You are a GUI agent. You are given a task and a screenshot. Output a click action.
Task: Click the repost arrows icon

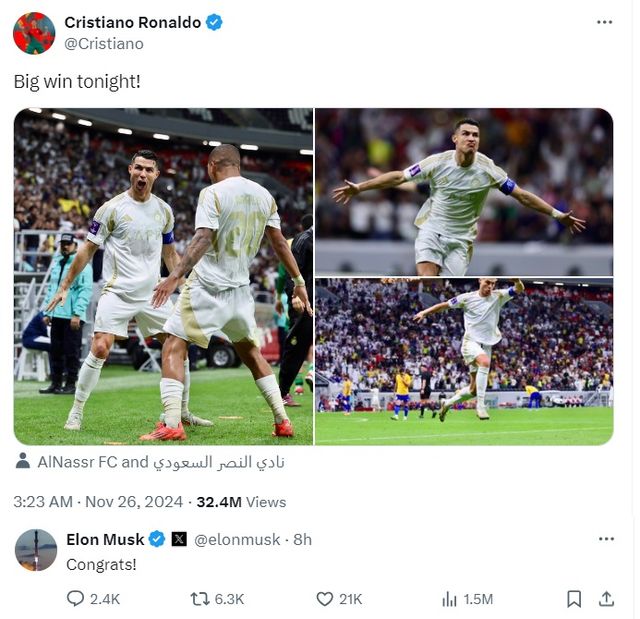coord(200,599)
